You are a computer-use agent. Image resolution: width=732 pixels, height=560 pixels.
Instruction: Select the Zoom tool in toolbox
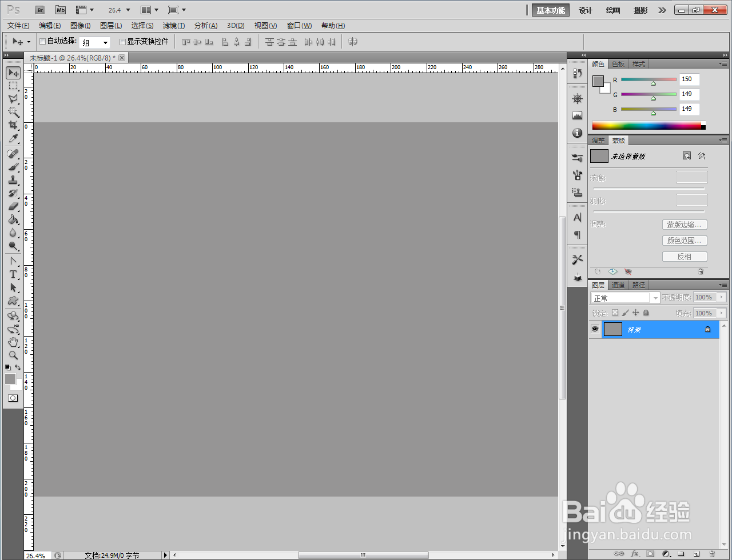coord(13,355)
